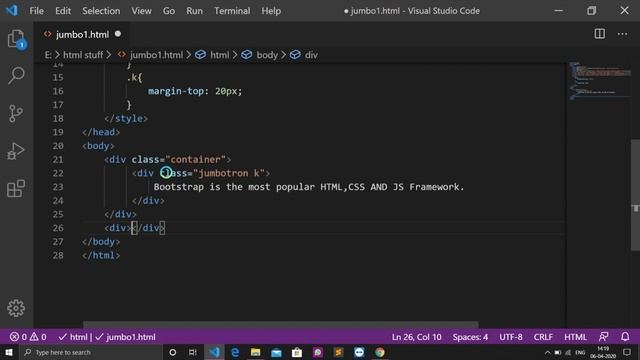Open the File menu
This screenshot has width=640, height=360.
click(x=36, y=11)
